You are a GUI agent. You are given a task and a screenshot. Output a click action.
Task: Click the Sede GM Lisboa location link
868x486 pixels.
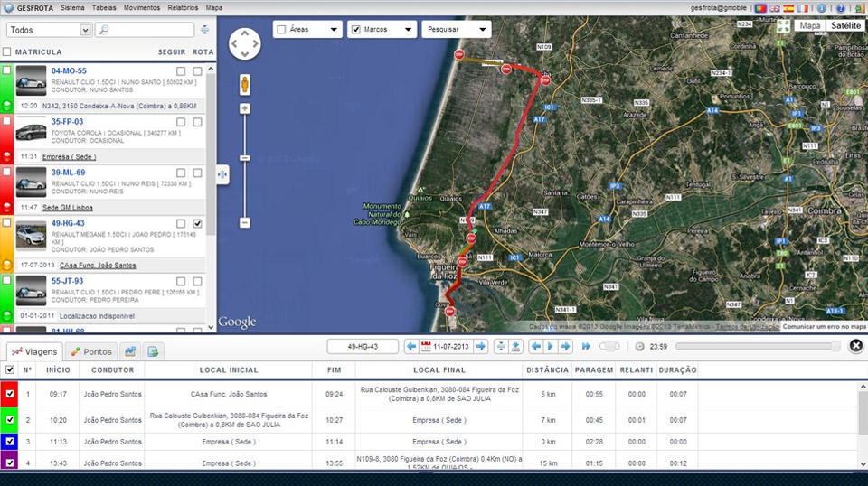coord(68,208)
